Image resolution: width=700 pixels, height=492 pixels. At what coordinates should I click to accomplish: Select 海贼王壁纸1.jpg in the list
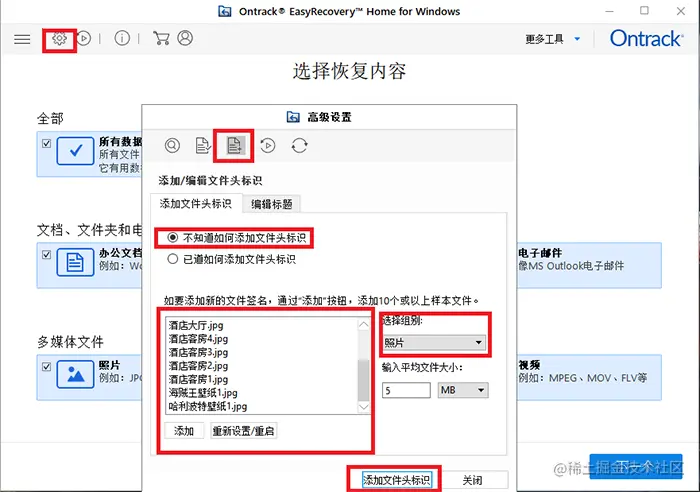pos(203,393)
